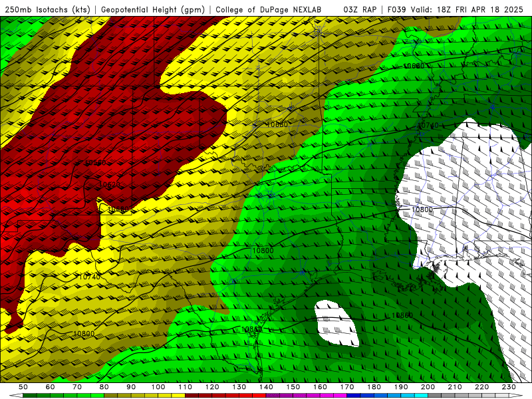532x399 pixels.
Task: Click the 130 value on legend scale
Action: pyautogui.click(x=239, y=387)
